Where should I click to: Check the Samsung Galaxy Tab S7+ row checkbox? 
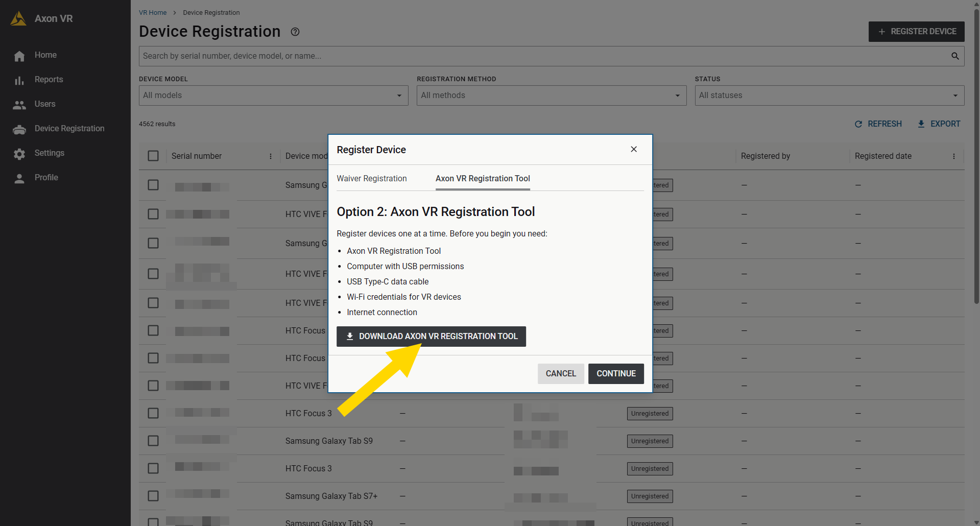pos(153,496)
